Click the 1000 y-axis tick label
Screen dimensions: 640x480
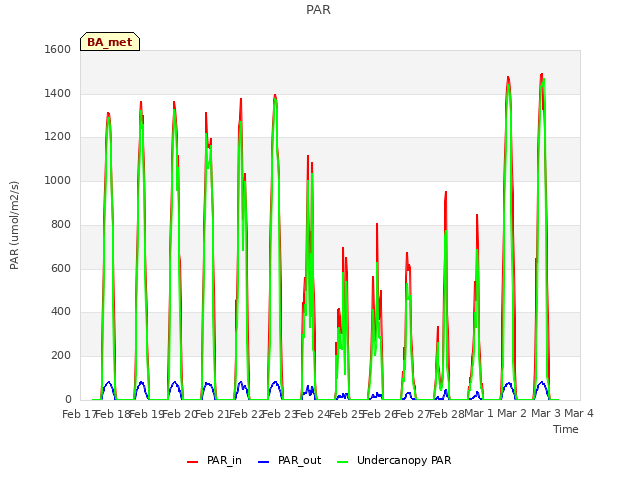pyautogui.click(x=58, y=180)
